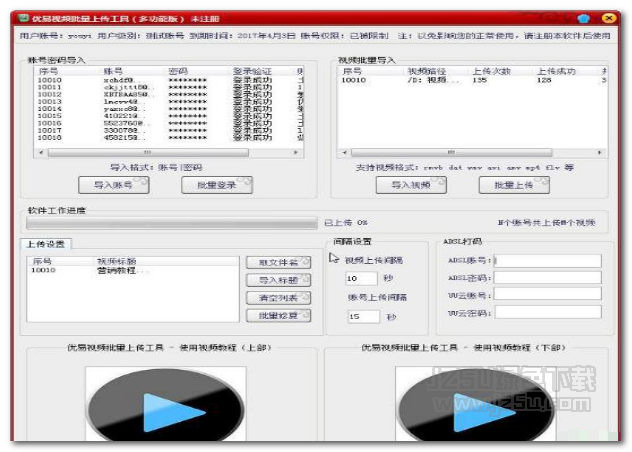The image size is (632, 452).
Task: Click the account list scroll-left arrow
Action: pos(41,152)
